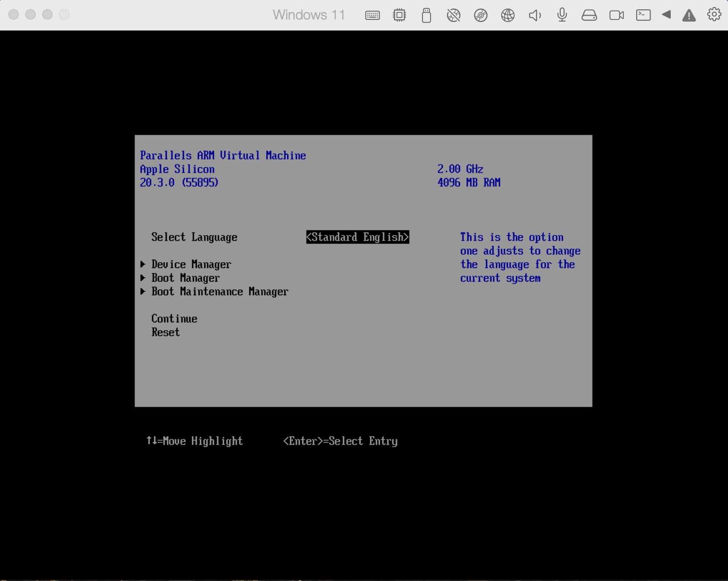Click the Windows 11 window title
Image resolution: width=728 pixels, height=581 pixels.
click(309, 15)
